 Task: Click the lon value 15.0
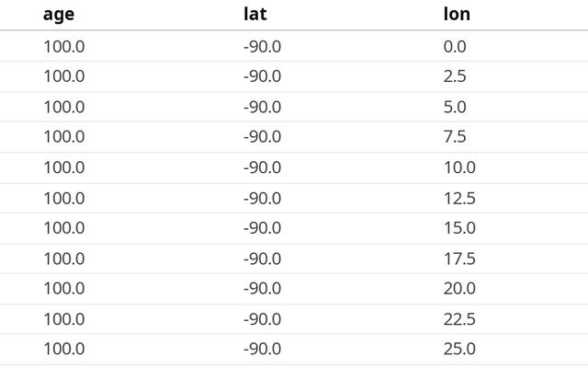pos(458,227)
